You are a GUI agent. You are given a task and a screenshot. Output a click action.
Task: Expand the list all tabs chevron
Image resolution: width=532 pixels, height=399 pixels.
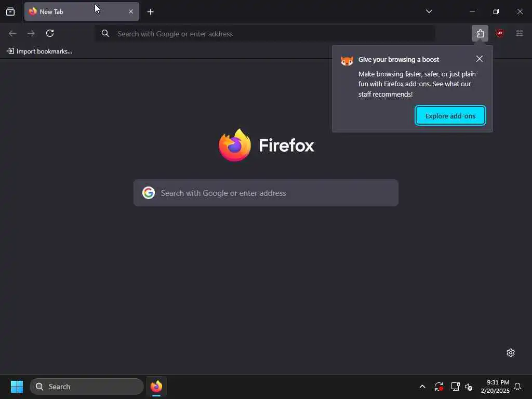429,11
